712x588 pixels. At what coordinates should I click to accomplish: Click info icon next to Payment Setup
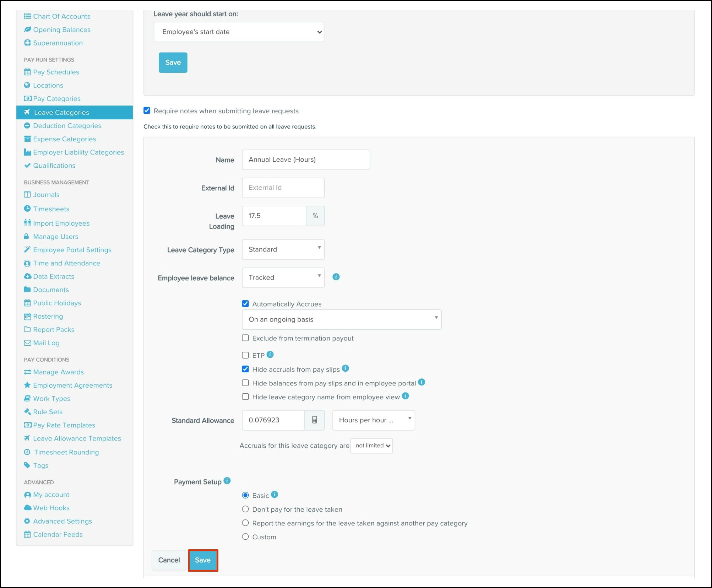tap(227, 481)
